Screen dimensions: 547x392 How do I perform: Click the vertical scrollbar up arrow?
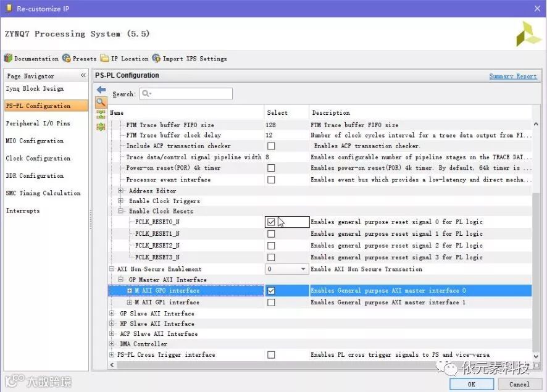tap(536, 124)
